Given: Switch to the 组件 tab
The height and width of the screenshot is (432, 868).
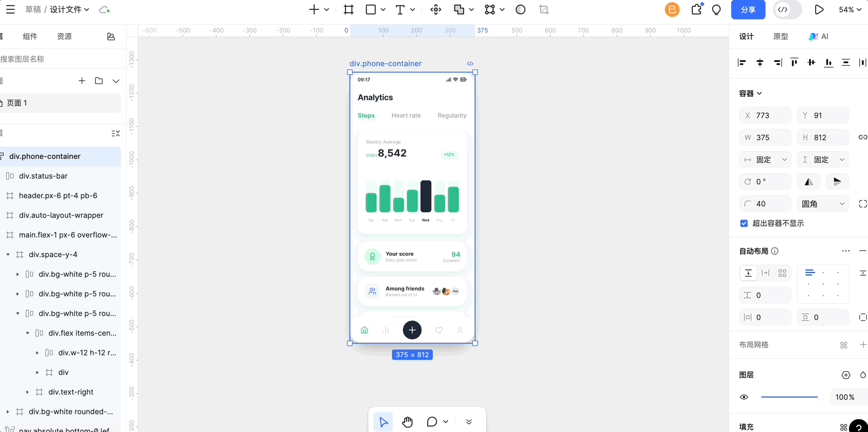Looking at the screenshot, I should [30, 37].
